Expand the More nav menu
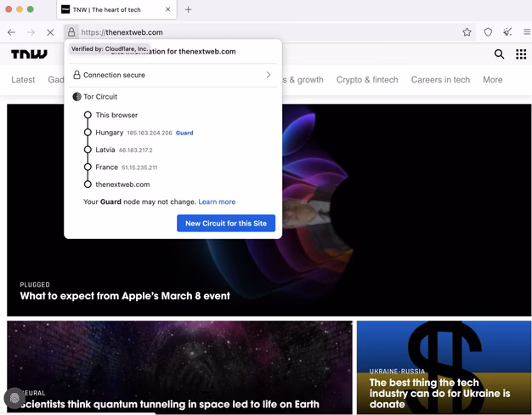532x415 pixels. tap(493, 80)
